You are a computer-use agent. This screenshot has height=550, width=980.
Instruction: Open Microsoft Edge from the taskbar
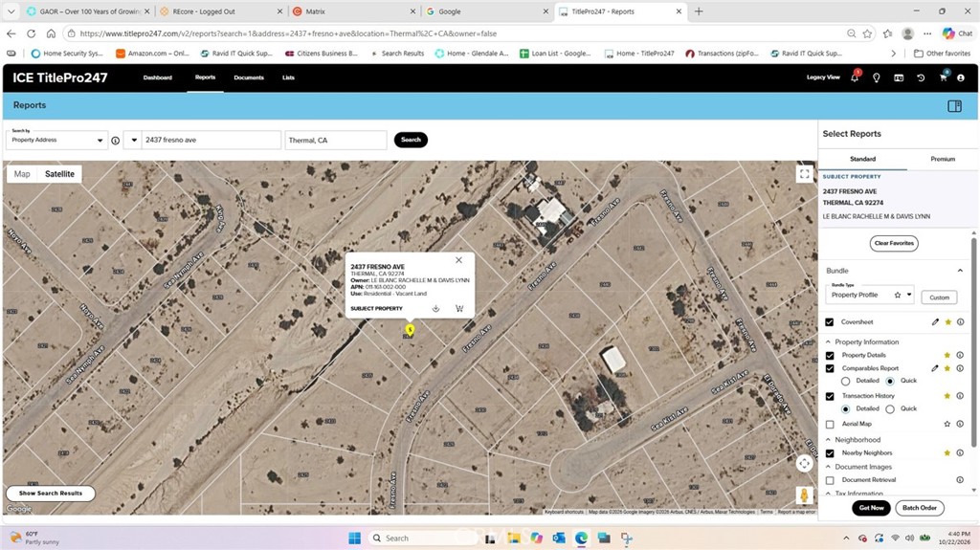point(581,539)
